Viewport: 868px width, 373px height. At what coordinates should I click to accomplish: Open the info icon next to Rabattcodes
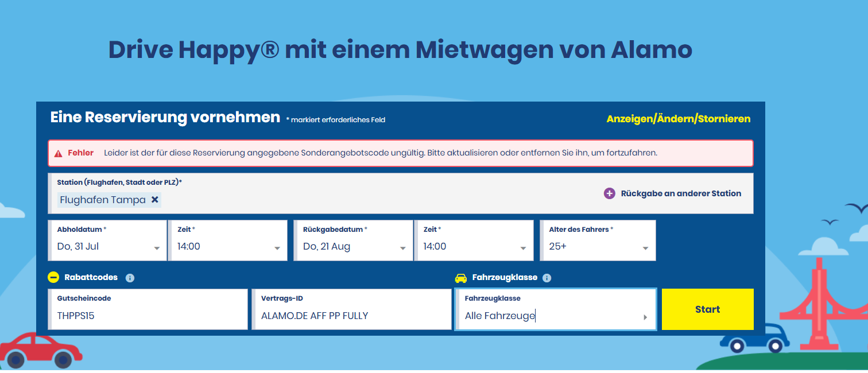[x=130, y=278]
